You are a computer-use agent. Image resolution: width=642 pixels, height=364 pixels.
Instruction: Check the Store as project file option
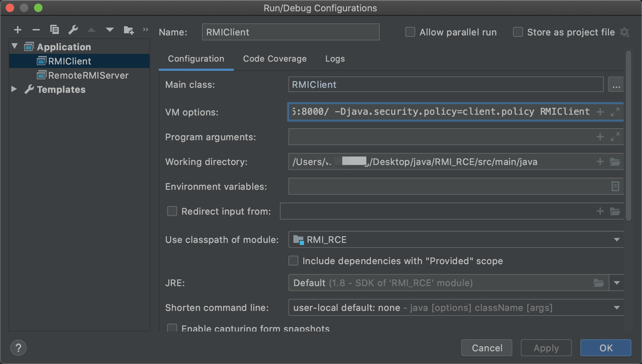click(518, 32)
